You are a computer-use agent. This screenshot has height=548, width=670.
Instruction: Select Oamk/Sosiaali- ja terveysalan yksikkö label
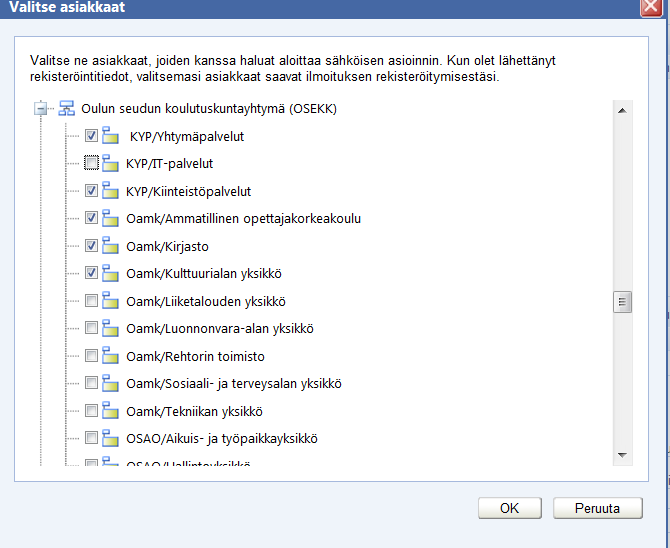234,384
